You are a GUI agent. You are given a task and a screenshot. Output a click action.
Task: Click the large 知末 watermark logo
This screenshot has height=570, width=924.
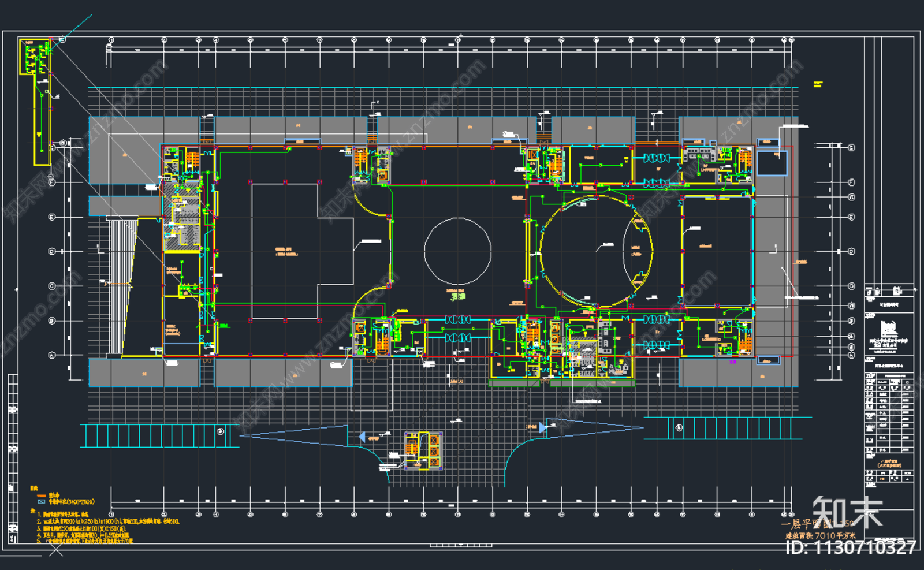coord(847,512)
